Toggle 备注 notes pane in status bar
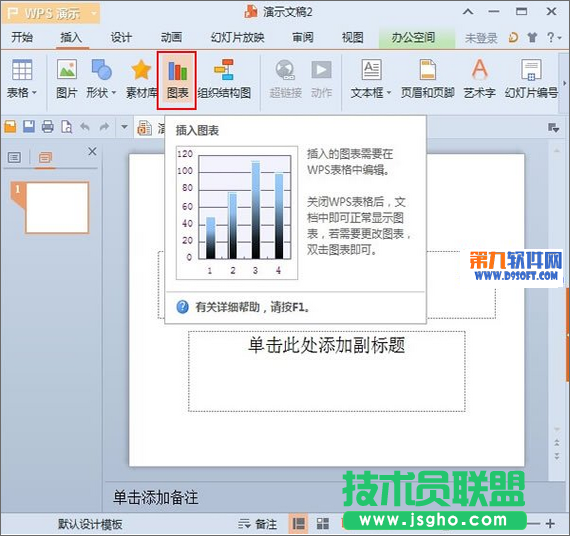The width and height of the screenshot is (570, 536). 257,524
